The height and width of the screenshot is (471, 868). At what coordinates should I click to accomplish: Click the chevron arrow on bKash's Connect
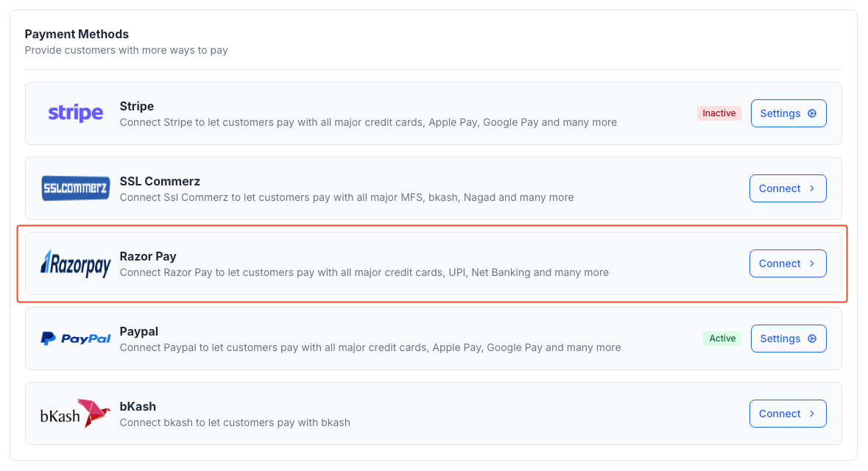(812, 414)
